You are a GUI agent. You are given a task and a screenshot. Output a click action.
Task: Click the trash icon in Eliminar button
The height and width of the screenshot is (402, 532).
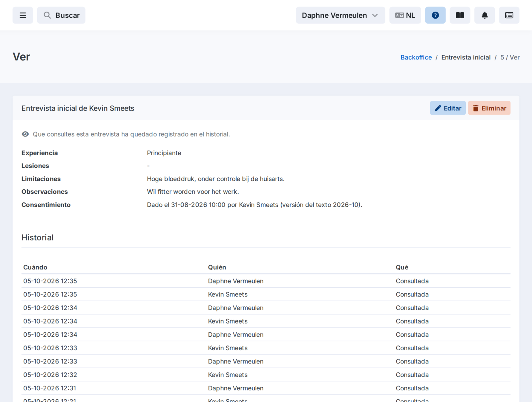476,108
